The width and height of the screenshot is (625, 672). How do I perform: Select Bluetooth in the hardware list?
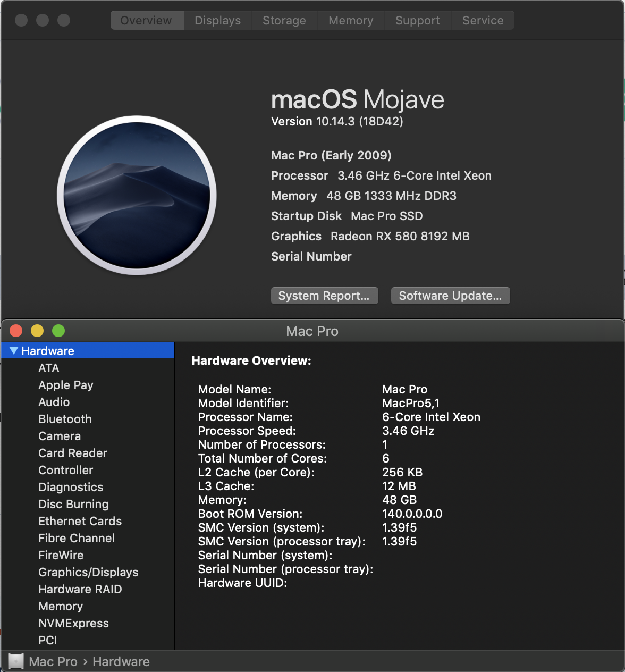[x=65, y=419]
